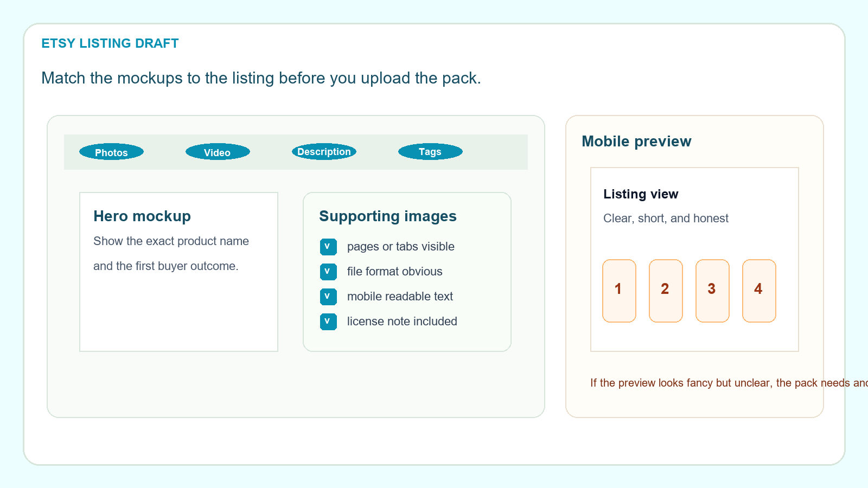Open the Tags tab
Image resolution: width=868 pixels, height=488 pixels.
430,152
